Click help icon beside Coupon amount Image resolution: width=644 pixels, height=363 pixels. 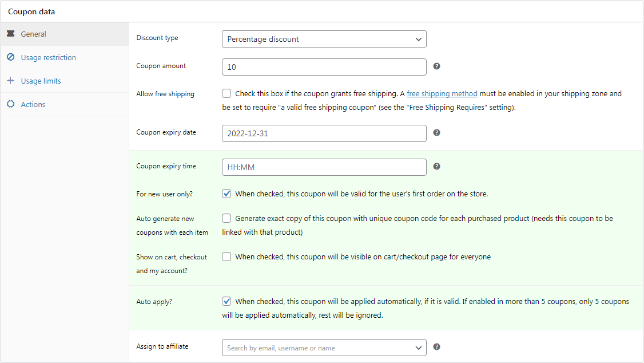point(436,66)
